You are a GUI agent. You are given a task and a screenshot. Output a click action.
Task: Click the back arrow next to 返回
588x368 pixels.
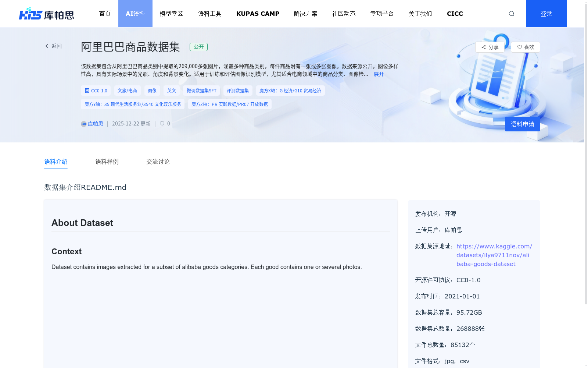coord(47,46)
